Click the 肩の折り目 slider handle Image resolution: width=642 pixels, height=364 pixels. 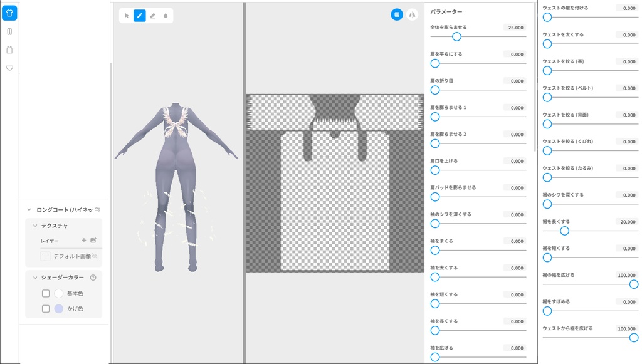point(435,90)
